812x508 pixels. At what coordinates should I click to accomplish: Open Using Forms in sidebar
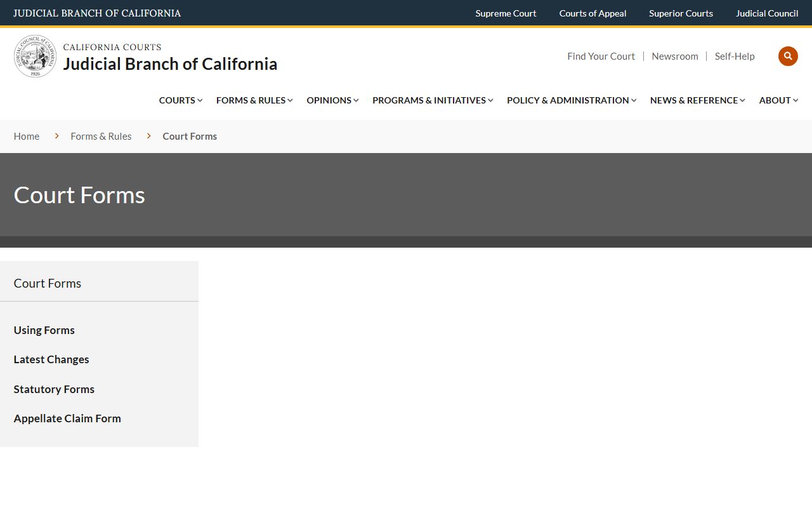coord(44,330)
